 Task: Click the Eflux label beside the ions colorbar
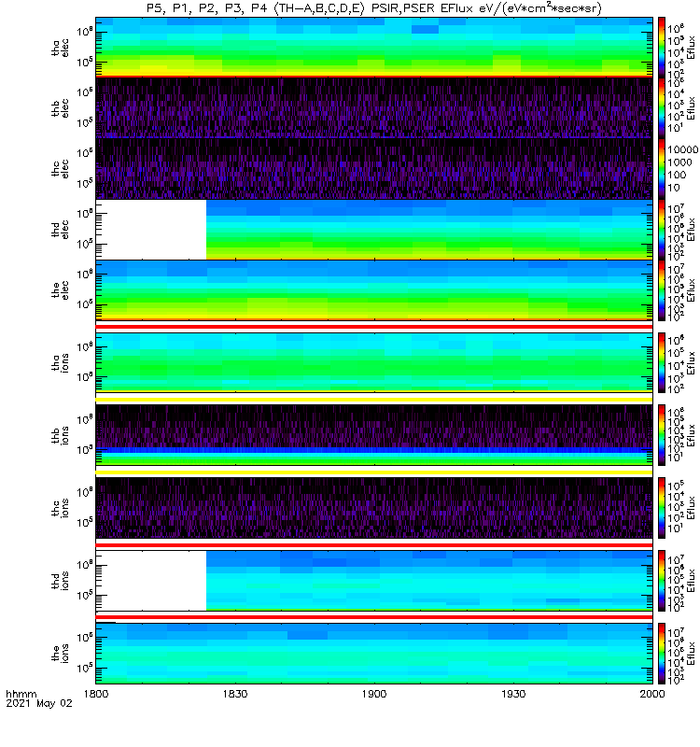coord(691,654)
